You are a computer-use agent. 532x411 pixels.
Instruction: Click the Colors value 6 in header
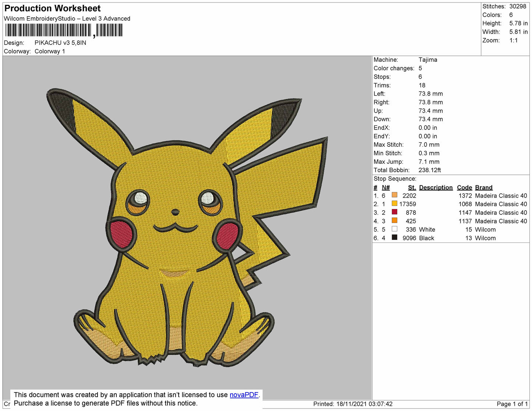pyautogui.click(x=511, y=15)
